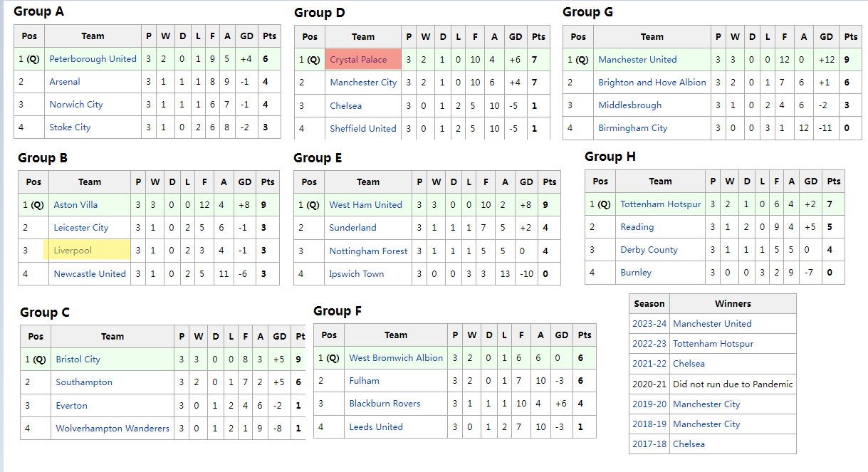Image resolution: width=868 pixels, height=472 pixels.
Task: Click Chelsea, the 2021-22 winners
Action: click(x=689, y=364)
